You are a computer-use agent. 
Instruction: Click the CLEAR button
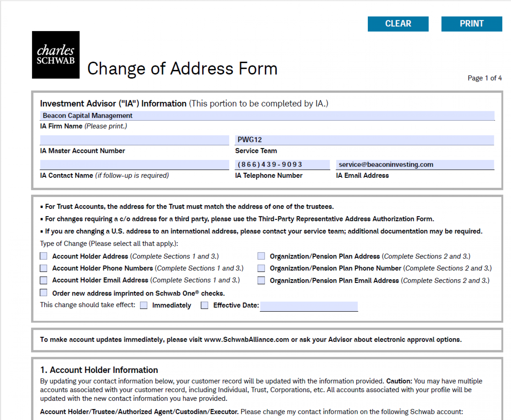(x=398, y=24)
